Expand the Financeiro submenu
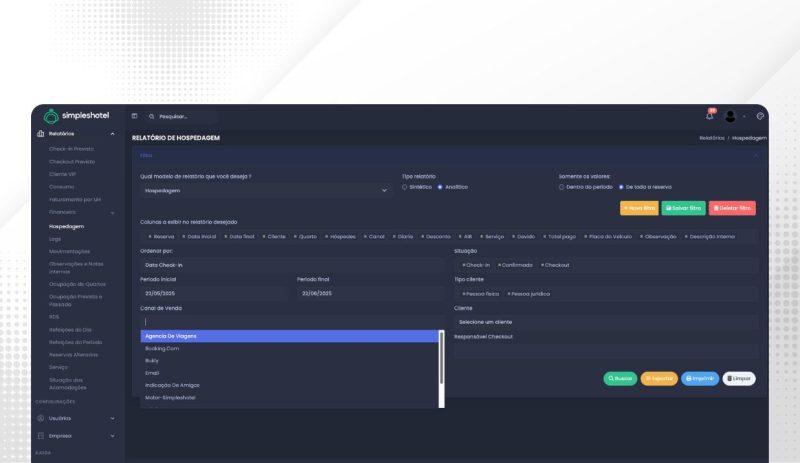 point(112,212)
